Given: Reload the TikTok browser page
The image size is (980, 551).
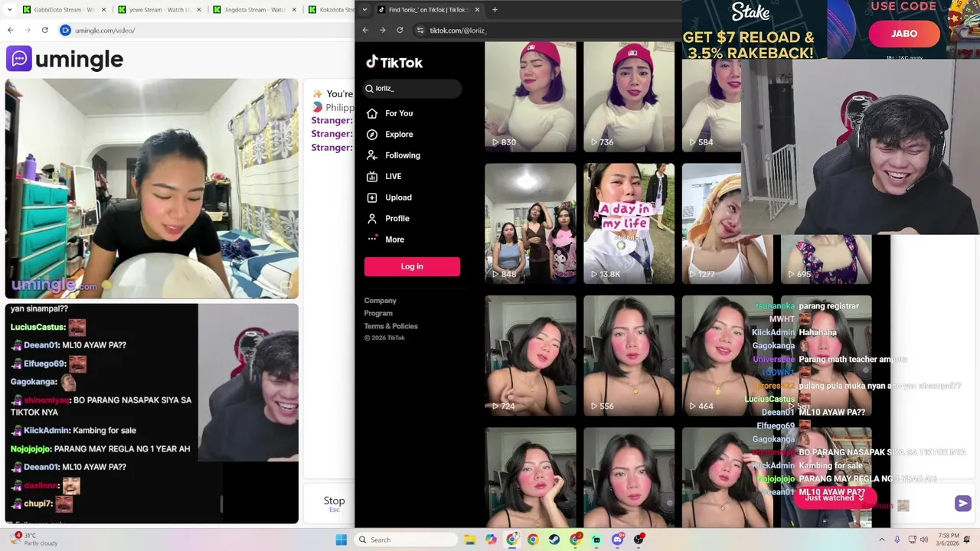Looking at the screenshot, I should pos(400,30).
